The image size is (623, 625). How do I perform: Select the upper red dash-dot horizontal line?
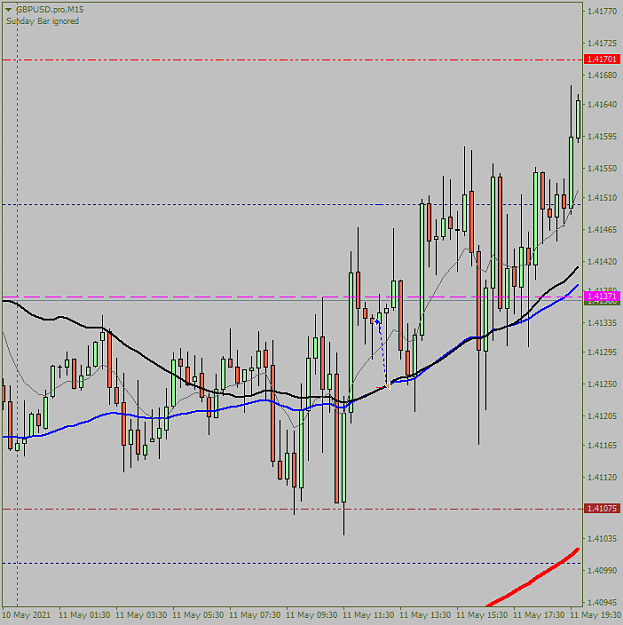tap(292, 60)
